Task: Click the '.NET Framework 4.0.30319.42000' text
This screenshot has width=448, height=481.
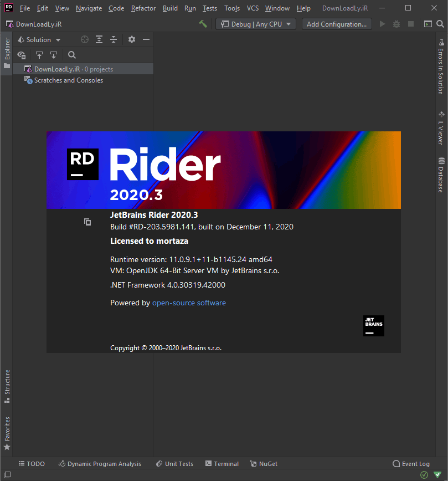Action: 168,285
